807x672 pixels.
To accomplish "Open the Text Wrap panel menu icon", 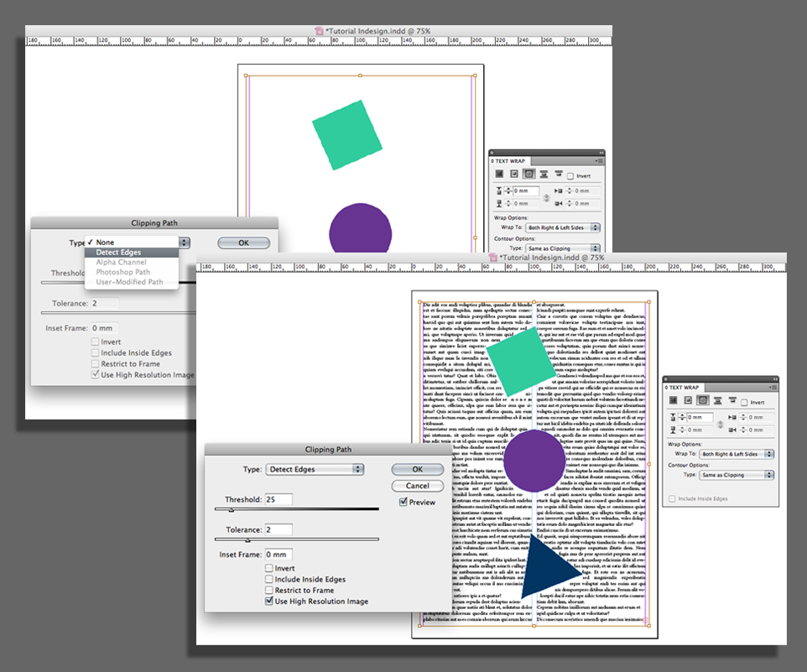I will pos(773,387).
